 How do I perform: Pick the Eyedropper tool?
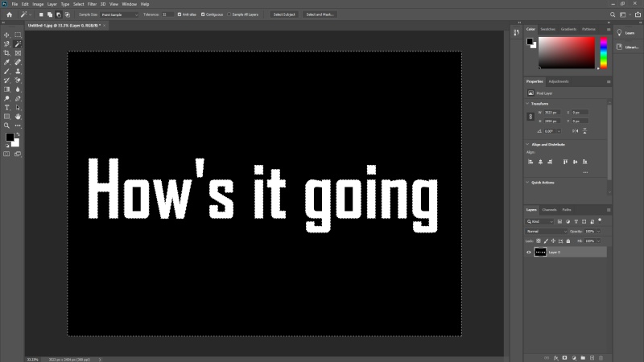pos(6,62)
